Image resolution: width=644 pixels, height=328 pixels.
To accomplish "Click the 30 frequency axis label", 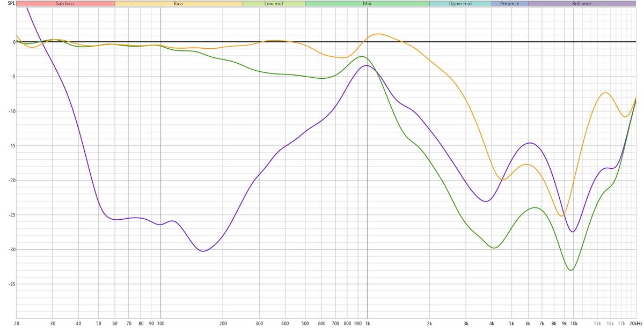I will (x=53, y=324).
